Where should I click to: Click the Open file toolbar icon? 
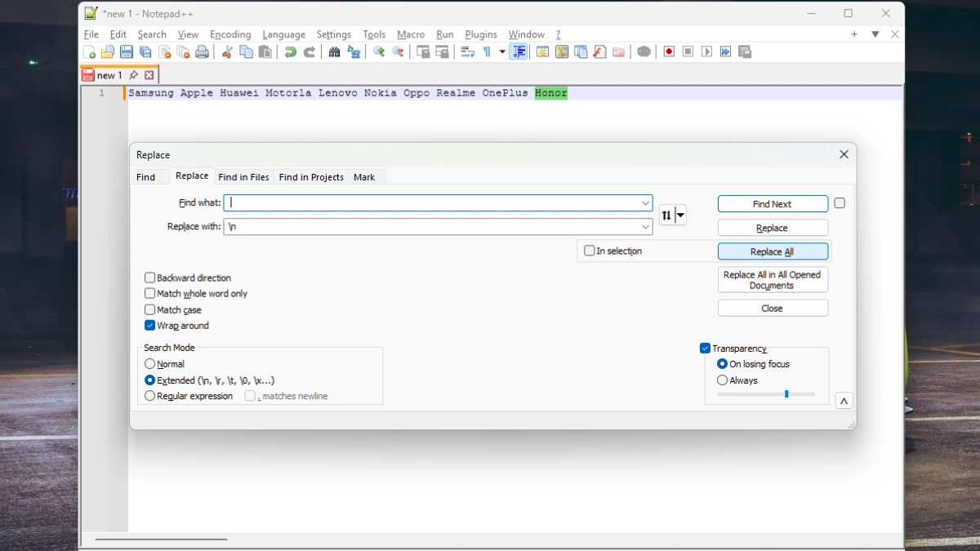coord(108,51)
